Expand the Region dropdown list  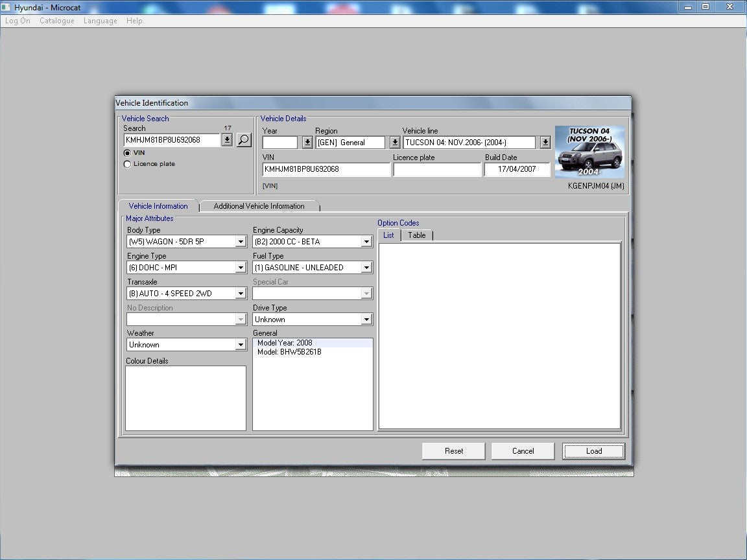(395, 143)
